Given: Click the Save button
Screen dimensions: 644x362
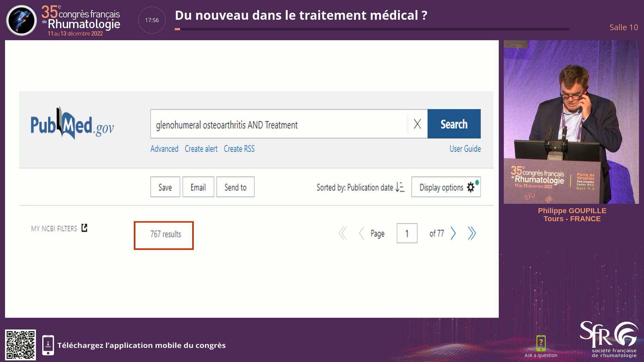Looking at the screenshot, I should pos(165,187).
